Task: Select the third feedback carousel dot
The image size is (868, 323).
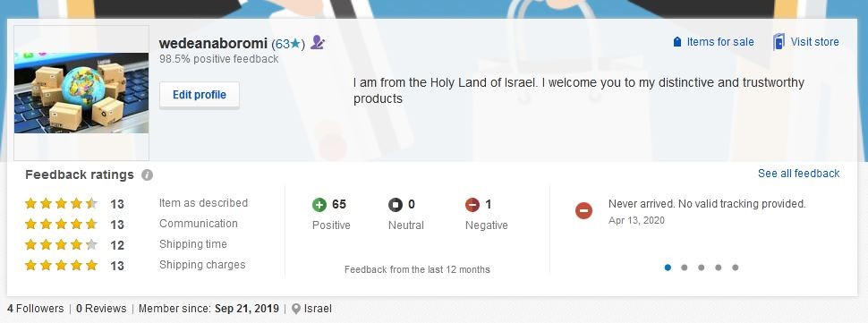Action: click(x=702, y=268)
